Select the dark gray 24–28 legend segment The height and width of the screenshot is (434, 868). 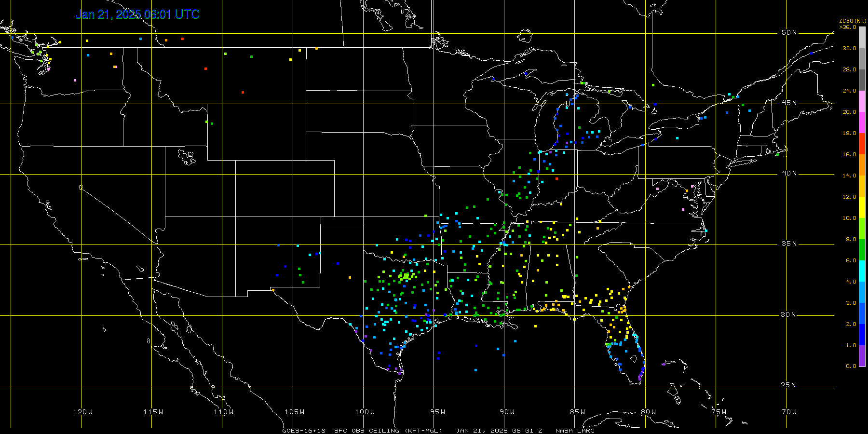862,80
